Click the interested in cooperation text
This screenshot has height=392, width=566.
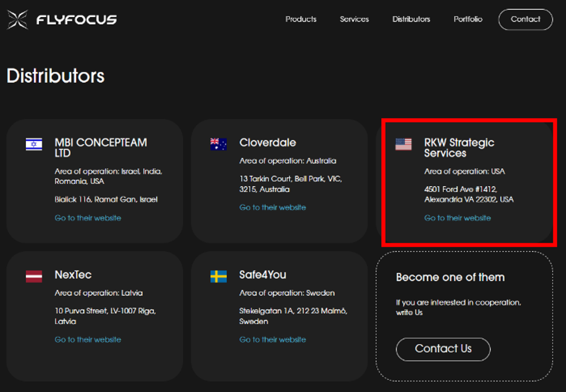[458, 307]
